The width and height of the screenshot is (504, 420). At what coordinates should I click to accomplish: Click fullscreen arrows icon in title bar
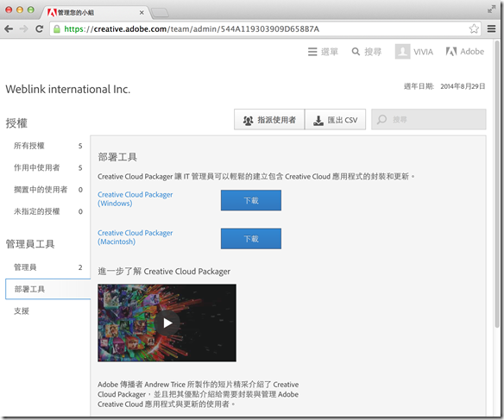pos(491,9)
